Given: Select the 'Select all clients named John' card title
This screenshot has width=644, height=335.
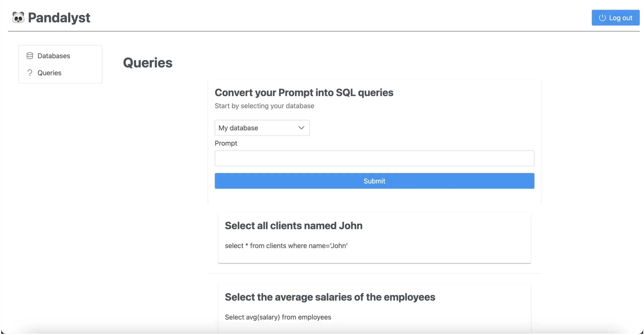Looking at the screenshot, I should [293, 226].
